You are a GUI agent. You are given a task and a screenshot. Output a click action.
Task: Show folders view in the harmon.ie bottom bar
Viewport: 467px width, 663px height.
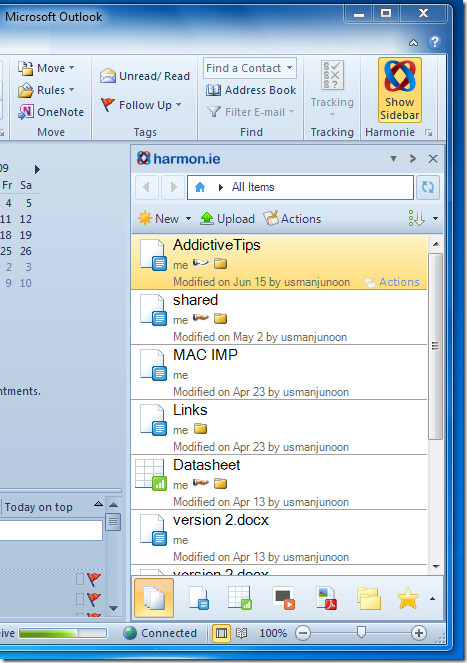point(368,598)
